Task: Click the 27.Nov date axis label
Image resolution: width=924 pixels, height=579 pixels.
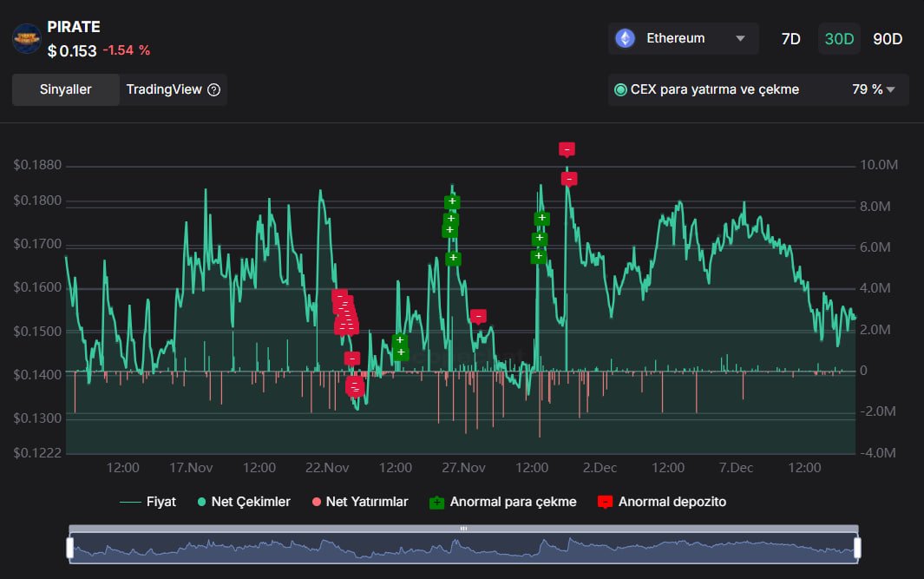Action: point(464,468)
